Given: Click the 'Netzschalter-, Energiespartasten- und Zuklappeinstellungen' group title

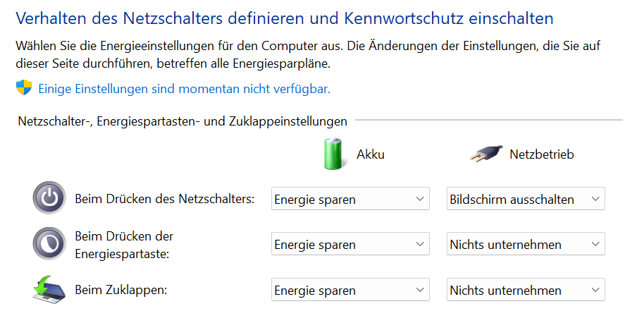Looking at the screenshot, I should coord(182,121).
